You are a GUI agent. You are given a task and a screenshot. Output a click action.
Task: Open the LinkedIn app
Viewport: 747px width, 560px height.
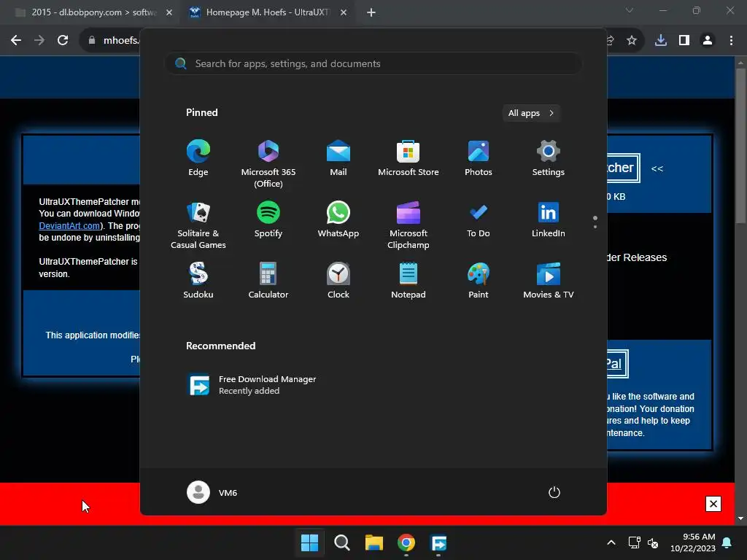click(x=549, y=219)
